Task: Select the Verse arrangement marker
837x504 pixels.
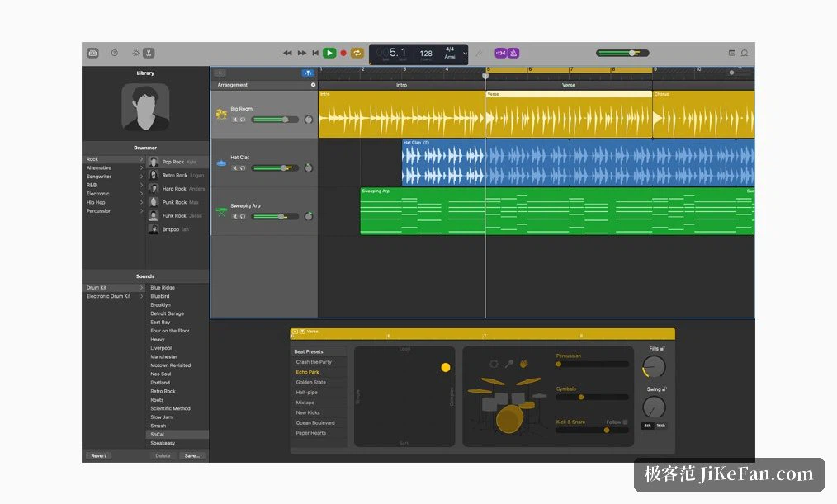Action: click(x=569, y=85)
